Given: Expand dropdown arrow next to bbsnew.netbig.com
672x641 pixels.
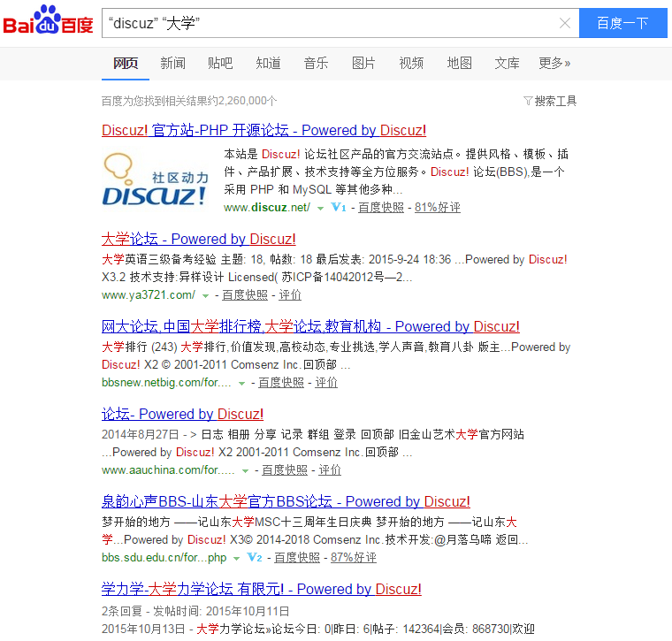Looking at the screenshot, I should [241, 383].
